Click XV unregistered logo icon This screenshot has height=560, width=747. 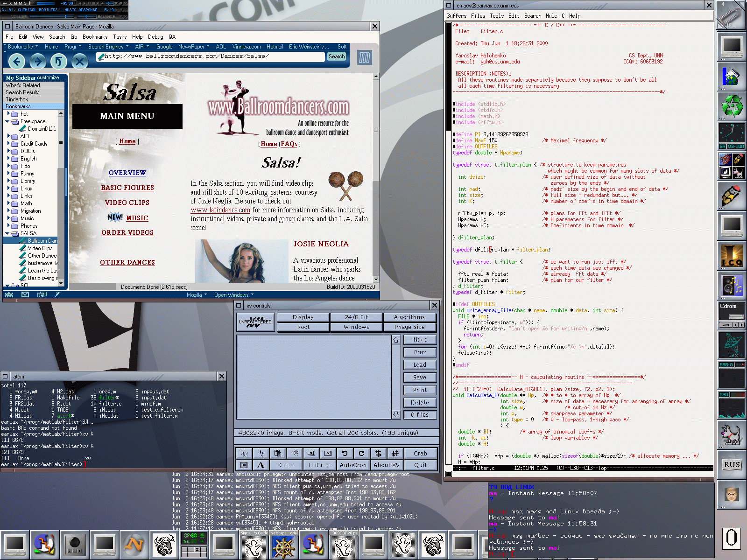pos(255,322)
